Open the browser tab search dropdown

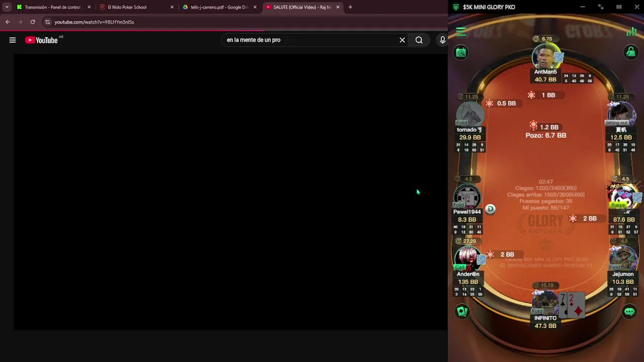coord(7,7)
